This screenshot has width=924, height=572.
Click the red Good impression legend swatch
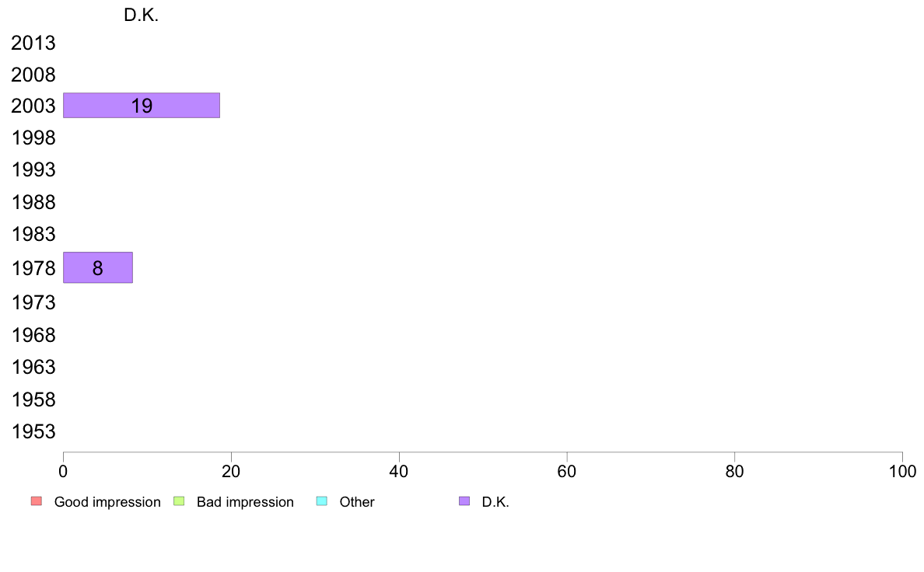37,501
